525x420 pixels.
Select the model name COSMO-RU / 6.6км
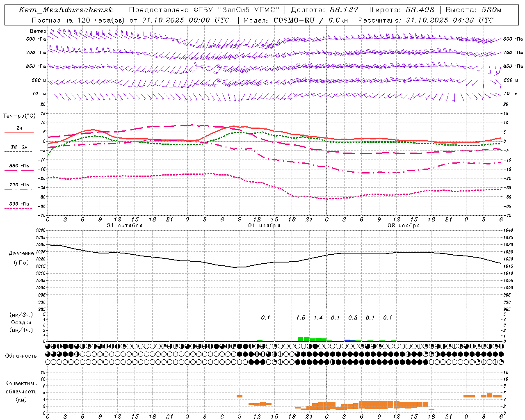point(310,20)
